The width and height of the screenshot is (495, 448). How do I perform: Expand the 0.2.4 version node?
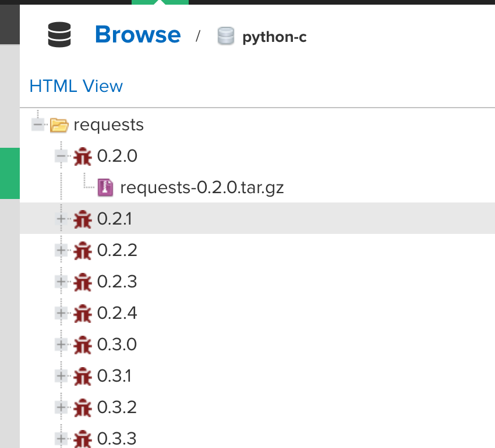(x=61, y=313)
